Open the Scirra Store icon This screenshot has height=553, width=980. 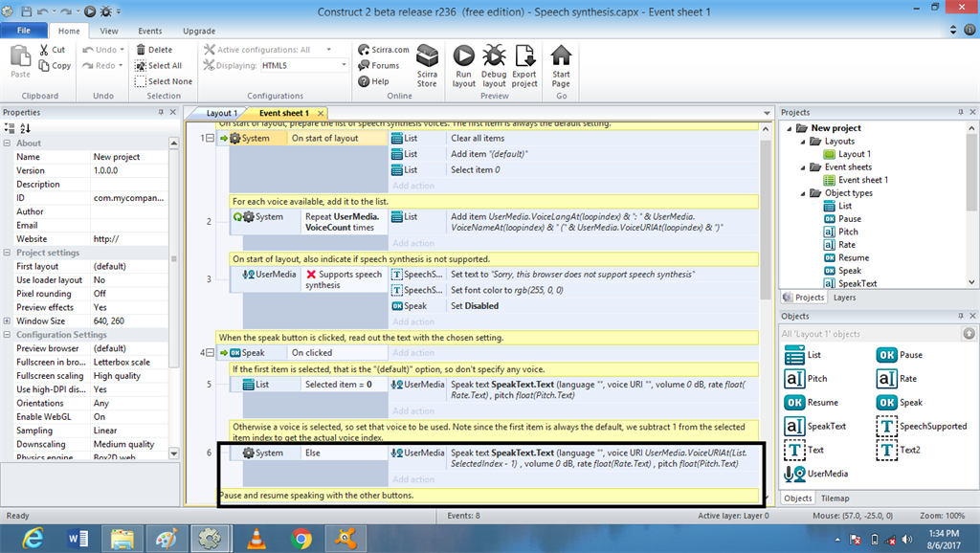click(428, 56)
